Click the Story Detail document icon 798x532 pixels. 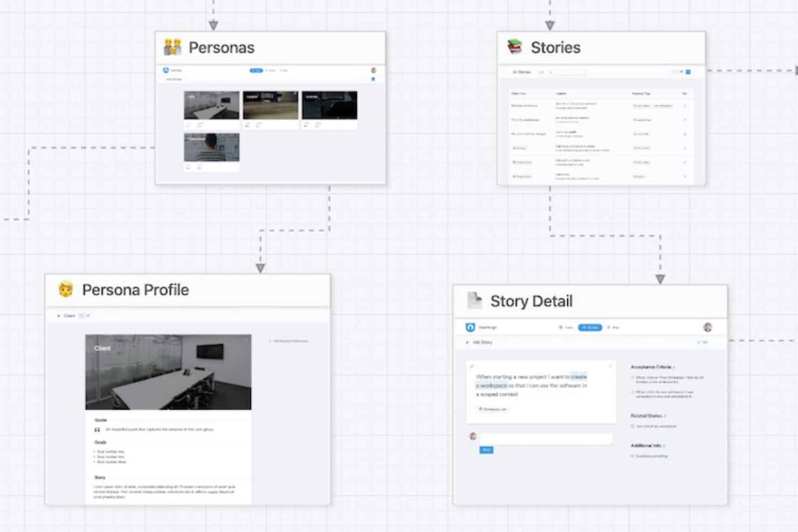(x=474, y=300)
